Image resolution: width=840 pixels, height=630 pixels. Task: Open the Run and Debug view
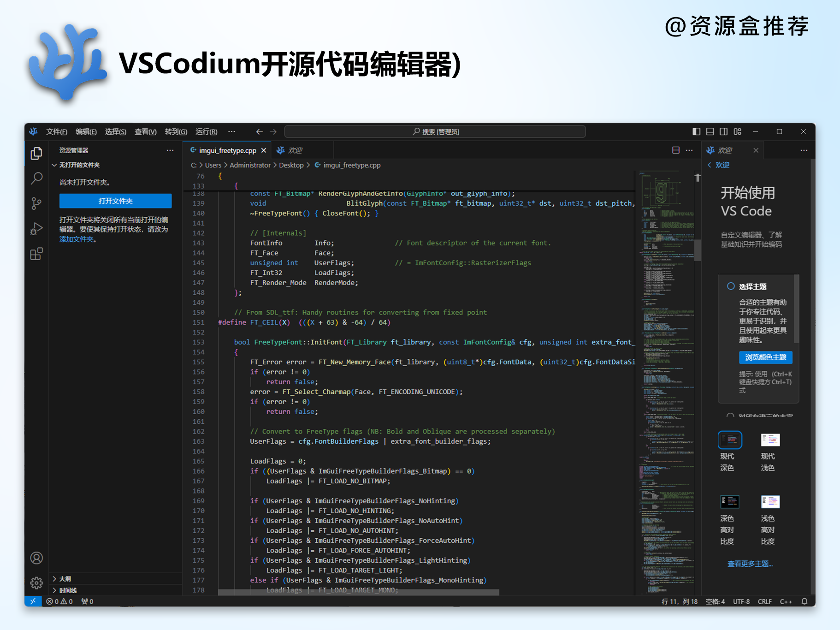point(36,229)
